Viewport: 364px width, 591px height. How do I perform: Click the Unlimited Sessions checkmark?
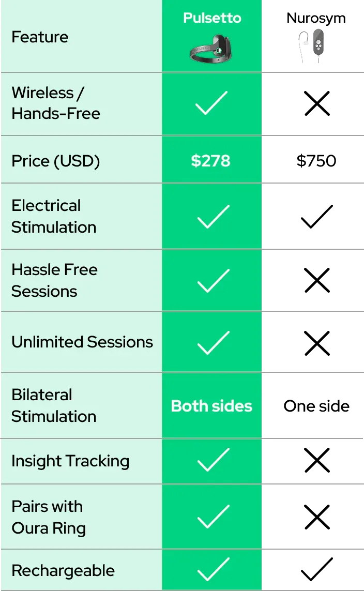pyautogui.click(x=213, y=342)
